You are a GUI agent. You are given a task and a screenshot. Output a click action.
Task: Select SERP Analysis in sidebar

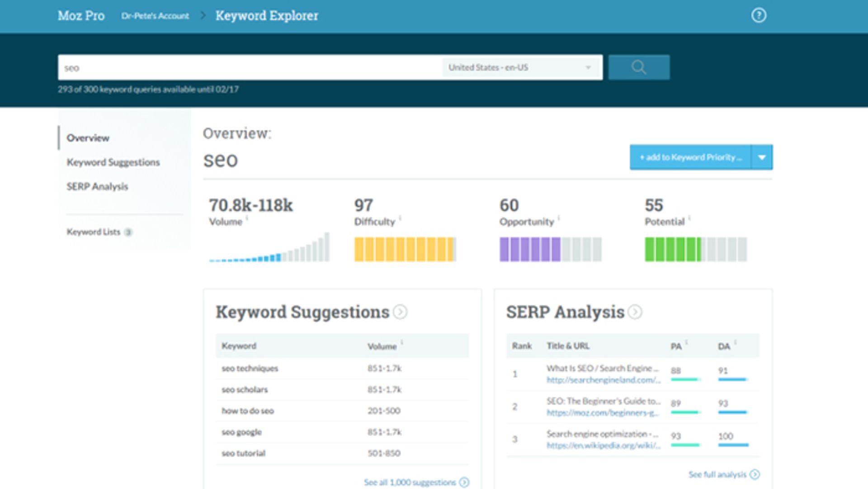tap(97, 186)
